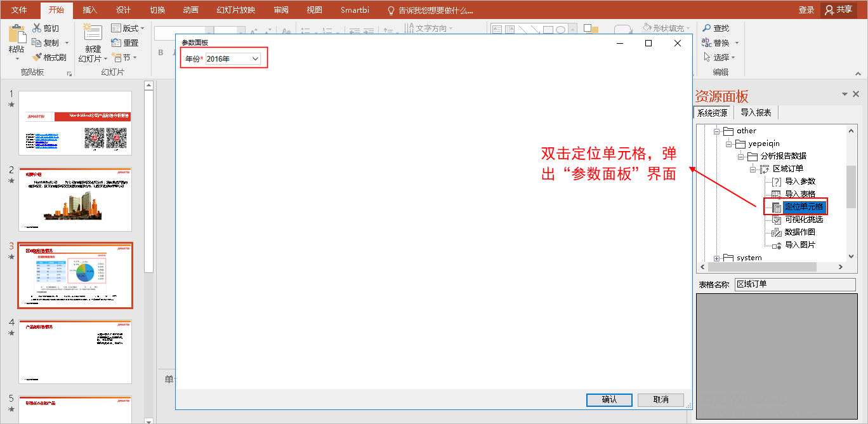
Task: Click the 导入表格 table icon
Action: pos(776,194)
